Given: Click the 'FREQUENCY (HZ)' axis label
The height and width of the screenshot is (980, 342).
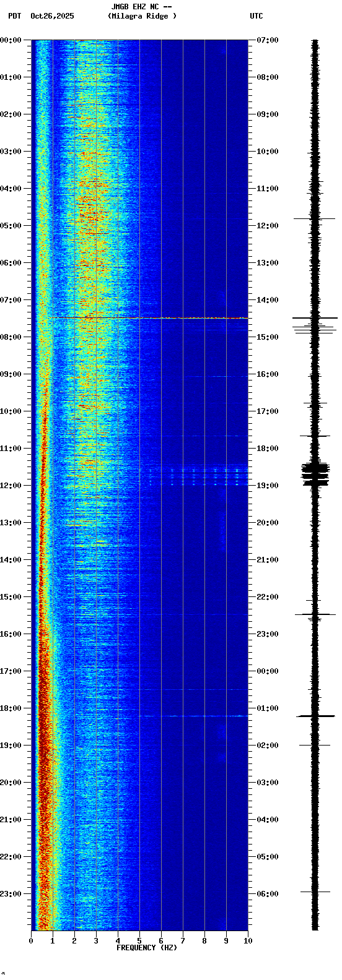Looking at the screenshot, I should (147, 948).
